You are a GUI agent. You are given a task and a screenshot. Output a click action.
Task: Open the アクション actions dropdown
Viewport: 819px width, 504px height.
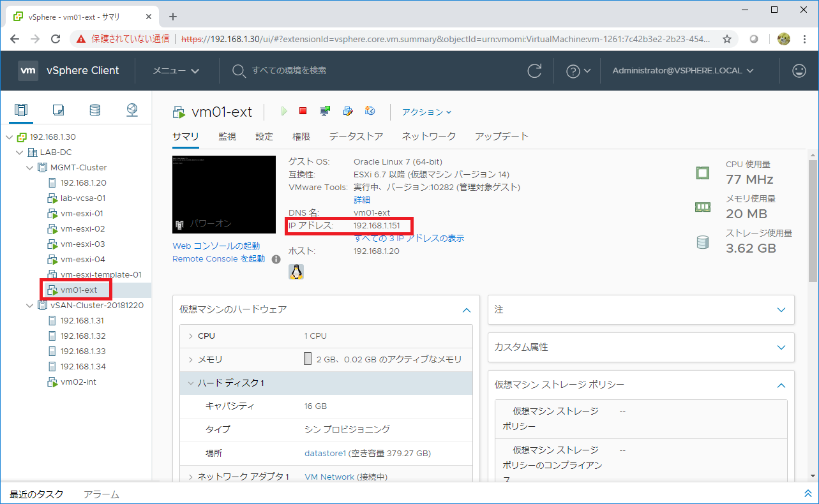[x=426, y=112]
